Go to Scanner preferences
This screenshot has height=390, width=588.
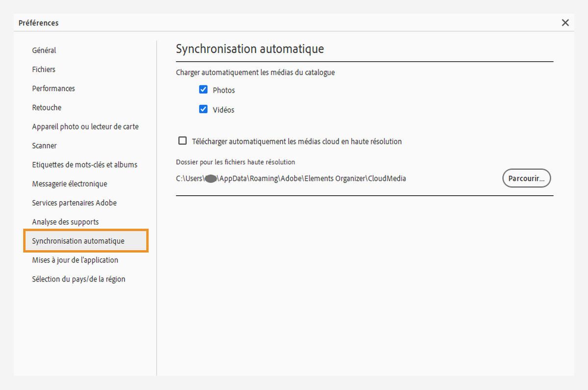44,146
